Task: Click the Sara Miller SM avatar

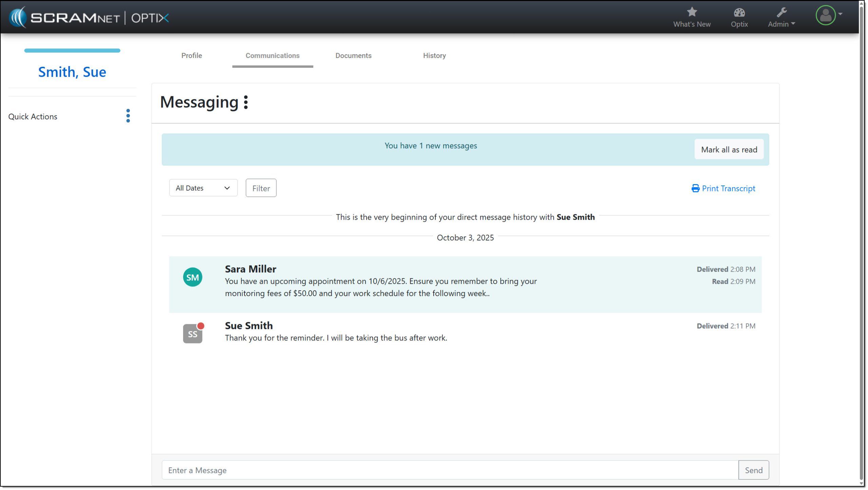Action: coord(193,277)
